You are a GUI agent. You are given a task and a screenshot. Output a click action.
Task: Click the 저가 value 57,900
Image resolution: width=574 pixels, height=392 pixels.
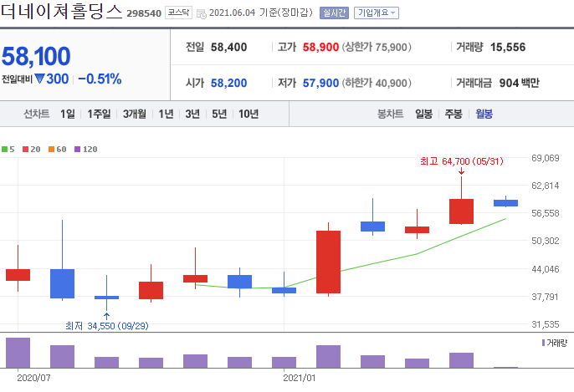pyautogui.click(x=320, y=83)
